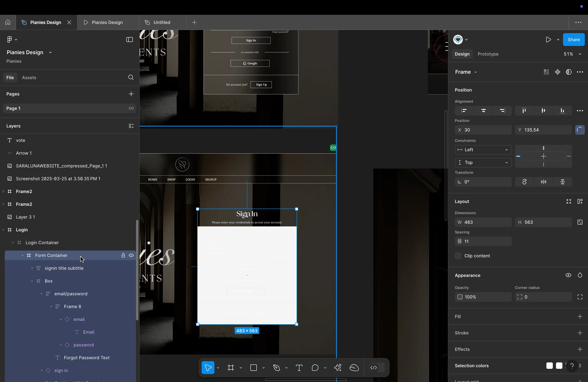
Task: Open the Untitled file tab
Action: tap(163, 22)
